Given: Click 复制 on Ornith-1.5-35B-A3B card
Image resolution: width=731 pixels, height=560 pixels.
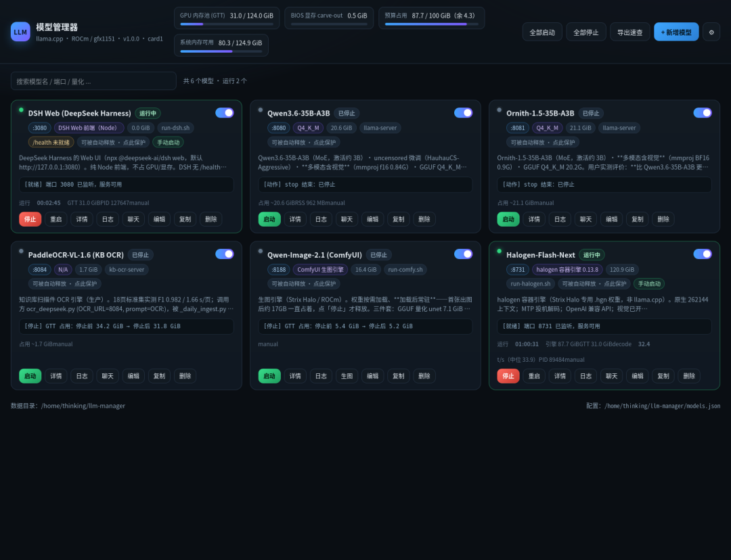Looking at the screenshot, I should [638, 219].
